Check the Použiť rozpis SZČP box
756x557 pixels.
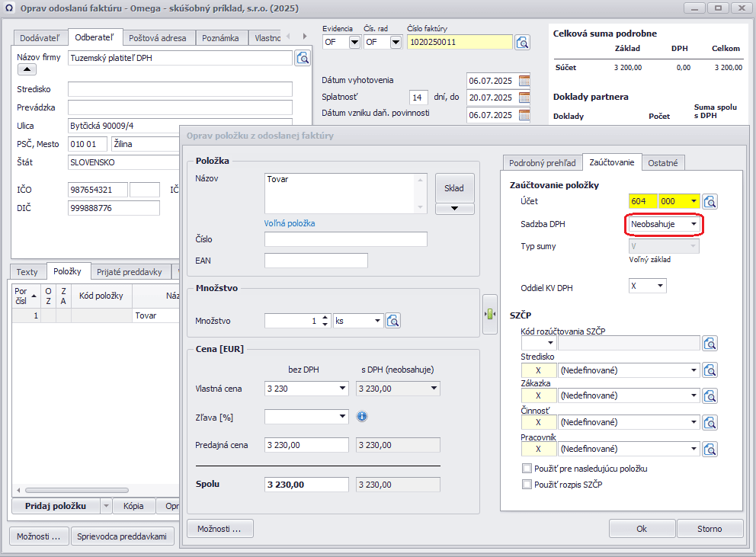(527, 484)
